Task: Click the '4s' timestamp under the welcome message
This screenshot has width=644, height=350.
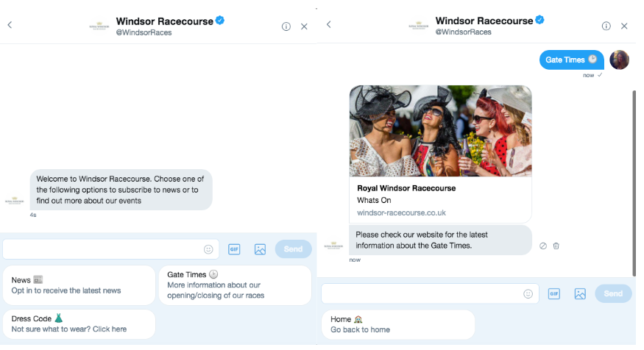Action: [x=33, y=215]
